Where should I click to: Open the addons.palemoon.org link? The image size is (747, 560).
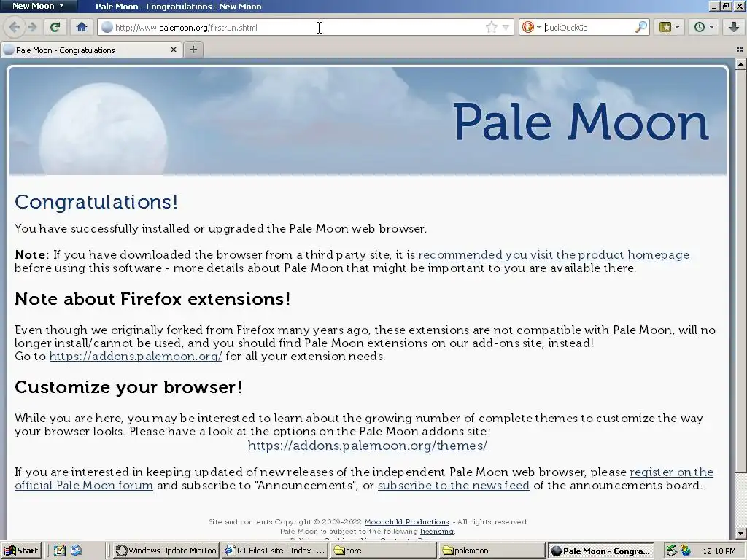click(136, 356)
